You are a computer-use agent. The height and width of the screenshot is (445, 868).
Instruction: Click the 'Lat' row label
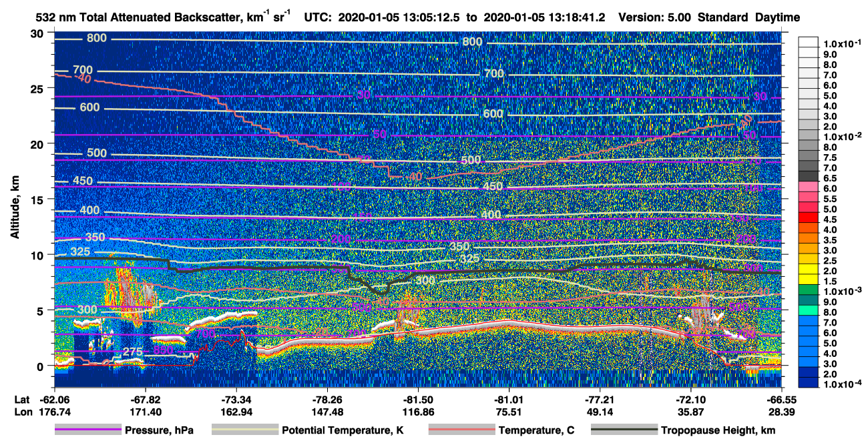[22, 399]
